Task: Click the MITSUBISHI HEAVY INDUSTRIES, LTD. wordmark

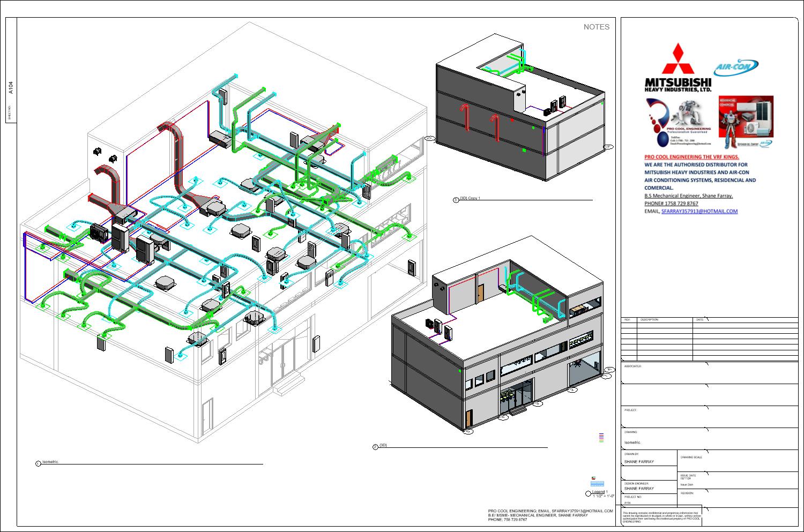Action: click(x=678, y=85)
